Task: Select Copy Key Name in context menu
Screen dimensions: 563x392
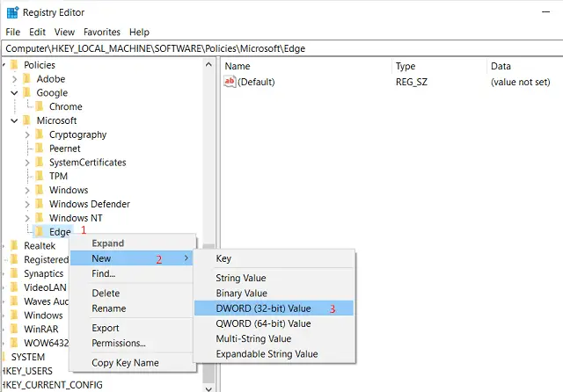Action: click(132, 363)
